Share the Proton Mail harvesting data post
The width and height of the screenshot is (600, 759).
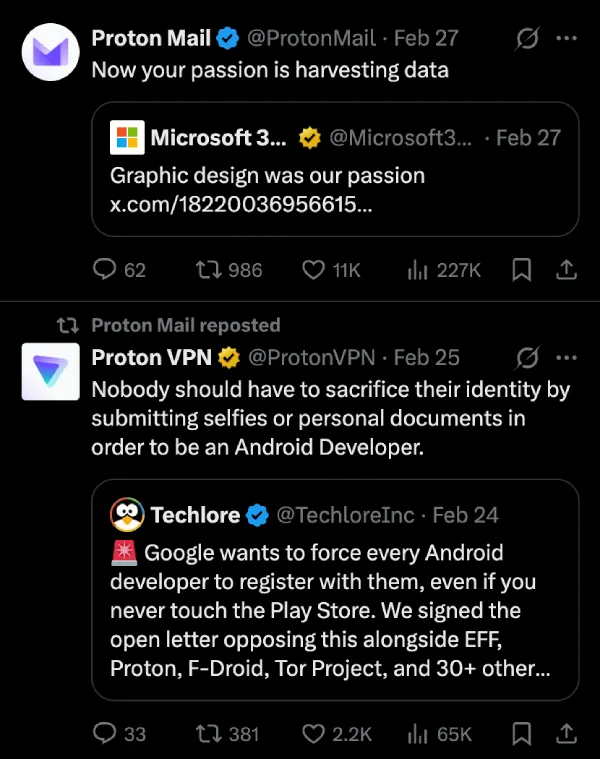(x=565, y=270)
